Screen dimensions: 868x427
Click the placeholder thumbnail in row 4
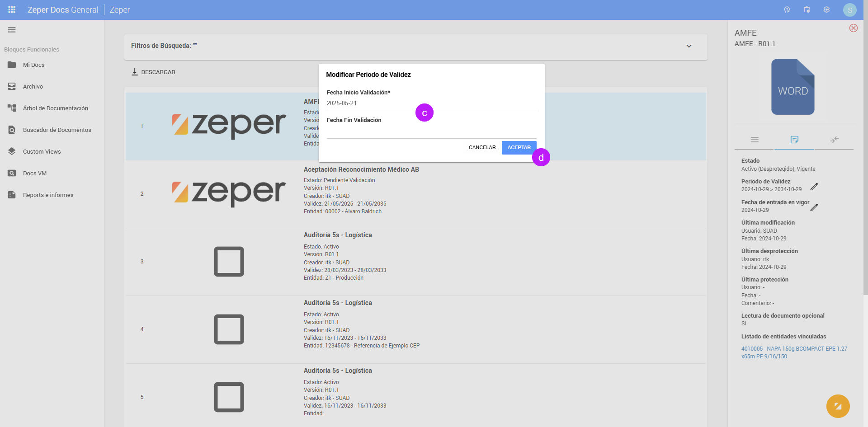[229, 329]
